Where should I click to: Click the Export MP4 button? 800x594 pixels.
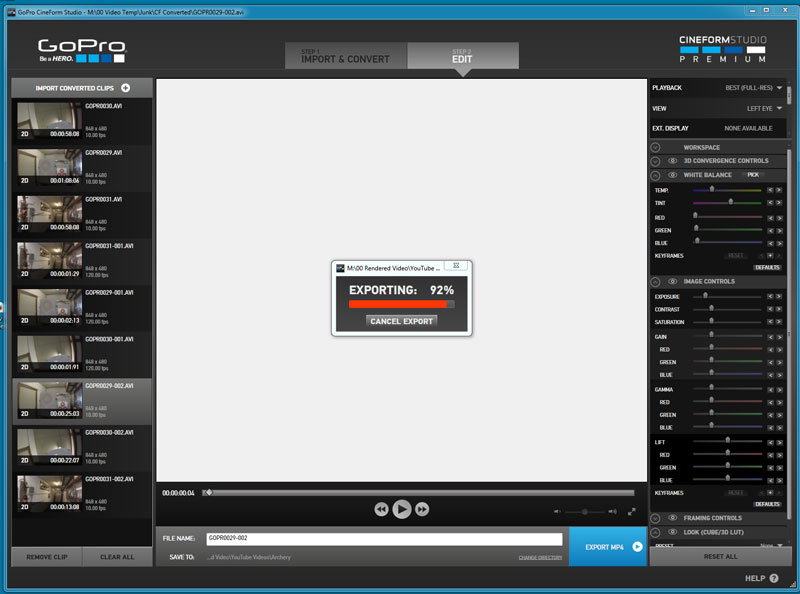(608, 547)
